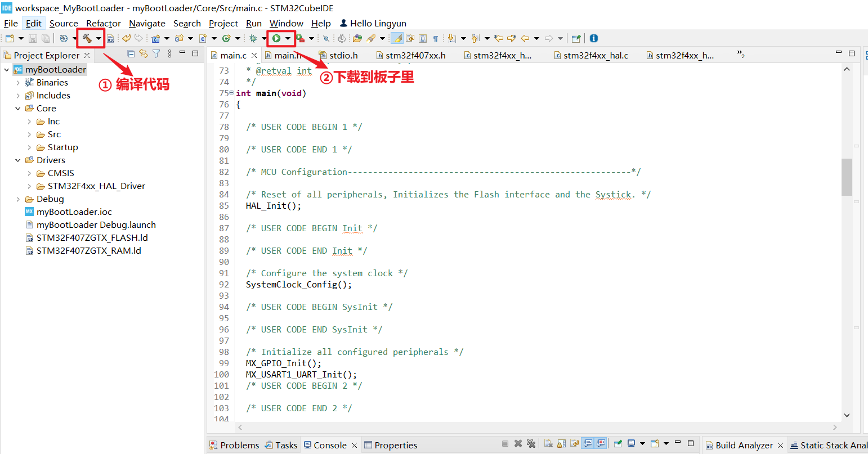Image resolution: width=868 pixels, height=454 pixels.
Task: Click the Back navigation arrow
Action: point(525,38)
